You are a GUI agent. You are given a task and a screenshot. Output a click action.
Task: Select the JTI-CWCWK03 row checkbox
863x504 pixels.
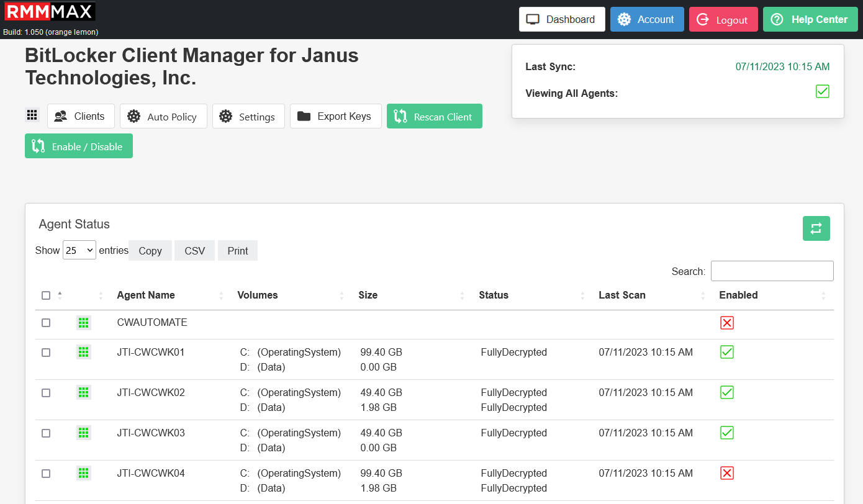coord(46,433)
